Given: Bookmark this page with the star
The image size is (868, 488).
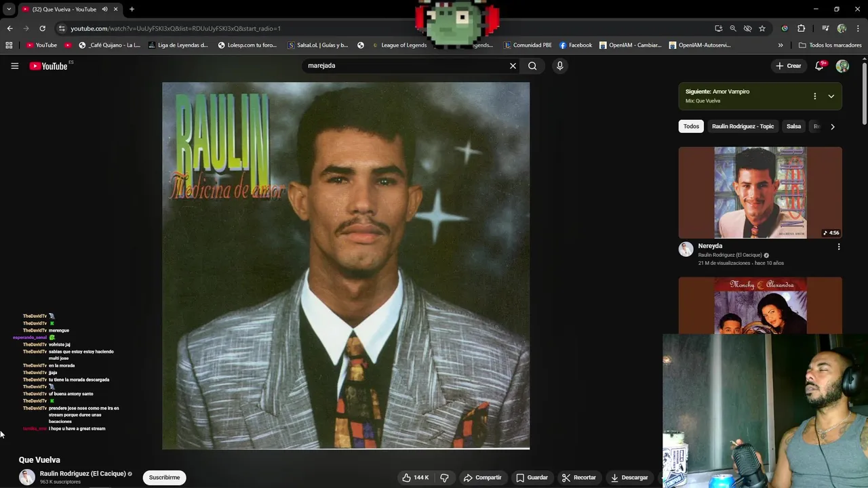Looking at the screenshot, I should point(762,28).
